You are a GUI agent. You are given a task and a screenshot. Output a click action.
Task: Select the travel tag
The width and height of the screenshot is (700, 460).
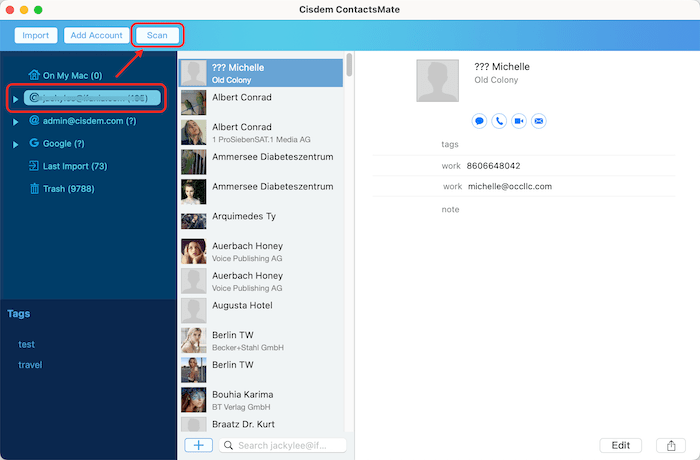coord(30,365)
